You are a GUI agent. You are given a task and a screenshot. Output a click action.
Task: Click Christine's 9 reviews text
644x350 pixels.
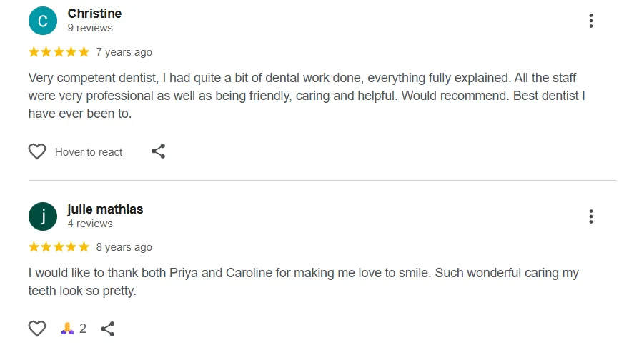coord(90,28)
